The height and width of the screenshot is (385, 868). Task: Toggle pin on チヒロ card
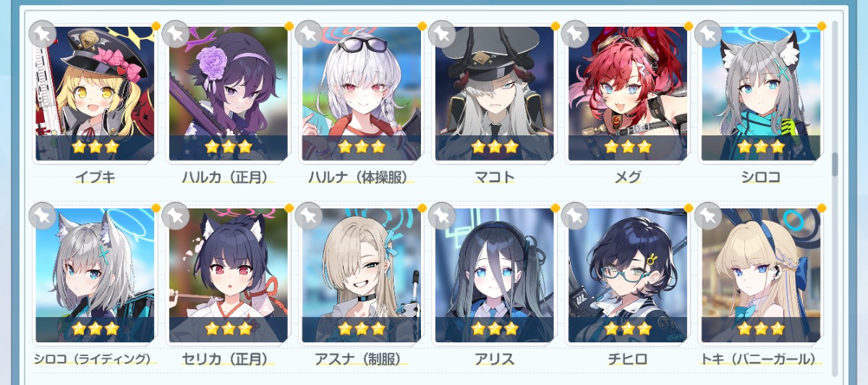575,216
